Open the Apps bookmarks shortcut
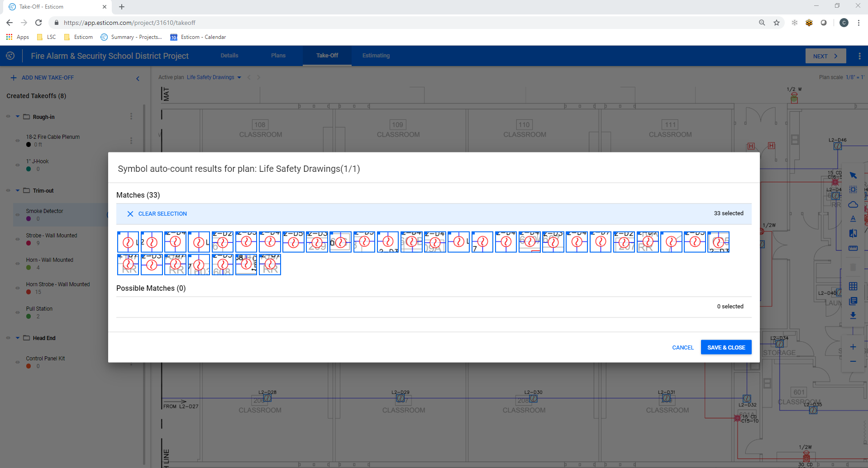 click(18, 37)
